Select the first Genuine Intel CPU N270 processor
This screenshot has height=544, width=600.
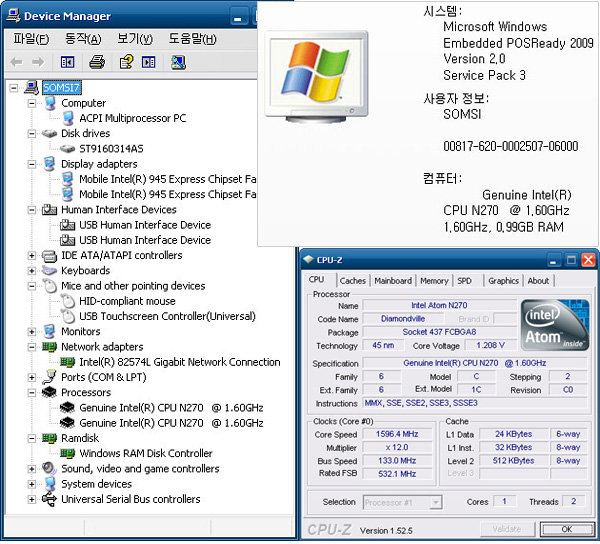(171, 408)
